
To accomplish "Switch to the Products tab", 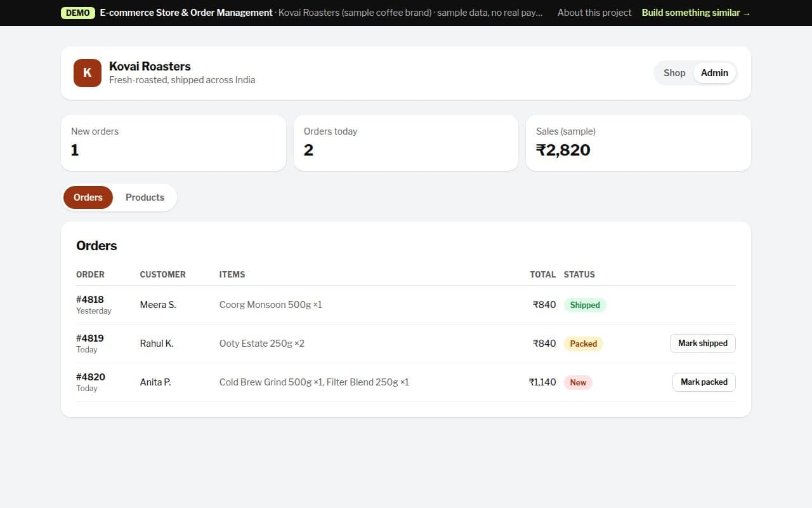I will (x=145, y=197).
